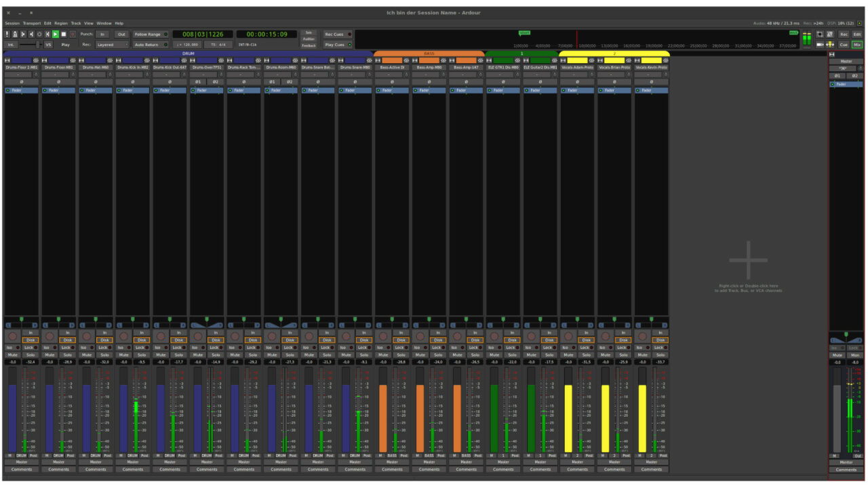Click the hide icon on the Drums-Room-M60 strip
868x488 pixels.
pyautogui.click(x=297, y=60)
